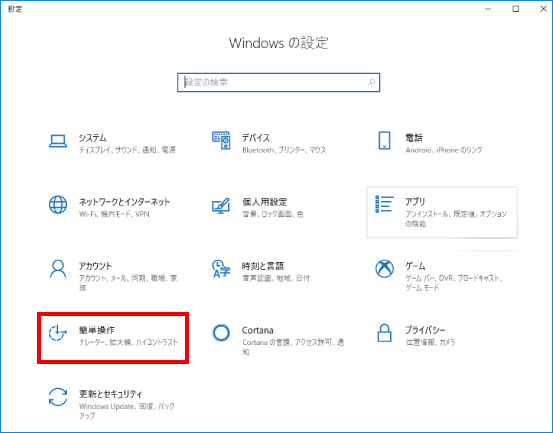Click '位置情報, カメラ' description text

(x=430, y=342)
